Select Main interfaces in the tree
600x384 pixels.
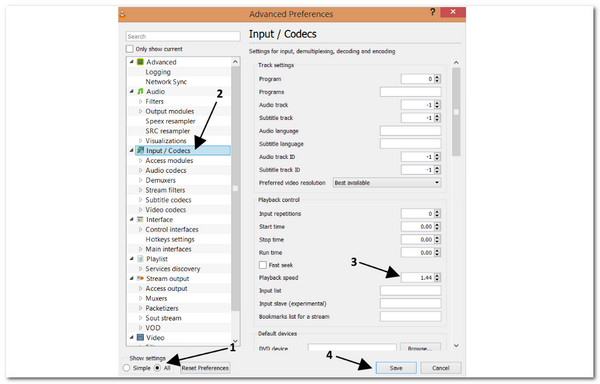168,249
